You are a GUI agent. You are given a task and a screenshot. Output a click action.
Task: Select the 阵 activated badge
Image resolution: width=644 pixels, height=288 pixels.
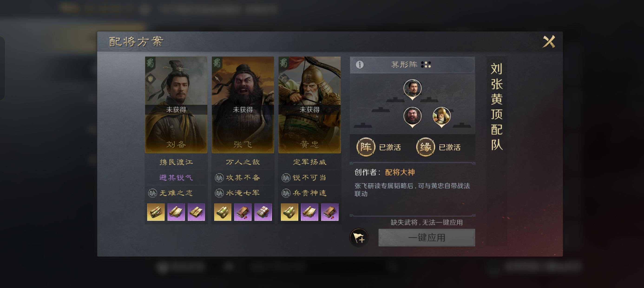pos(366,147)
